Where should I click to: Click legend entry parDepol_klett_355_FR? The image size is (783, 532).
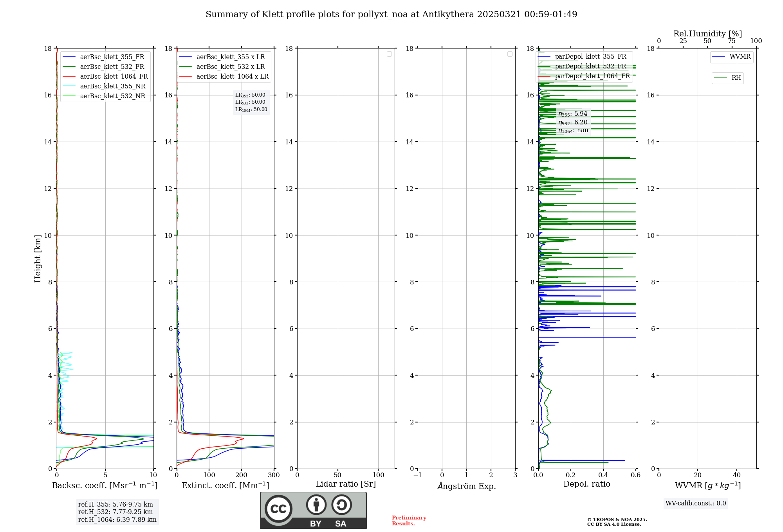[583, 57]
